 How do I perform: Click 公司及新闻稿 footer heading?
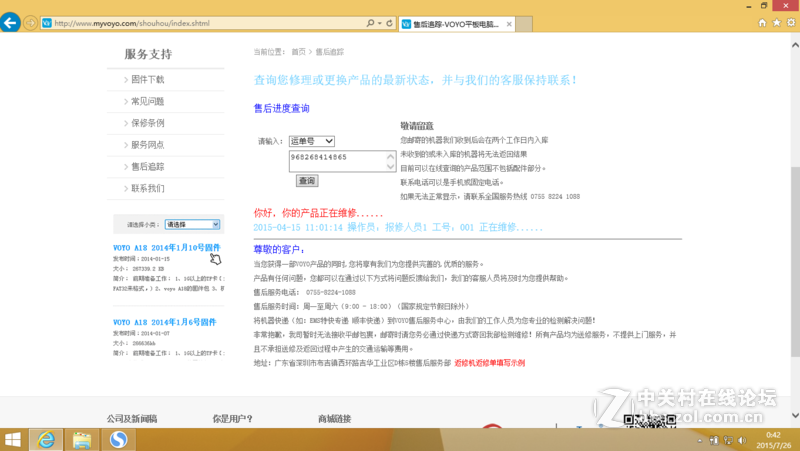click(132, 419)
